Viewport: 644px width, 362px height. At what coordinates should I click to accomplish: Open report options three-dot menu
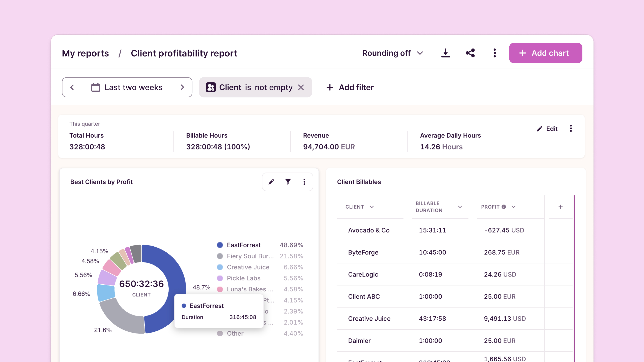click(494, 53)
